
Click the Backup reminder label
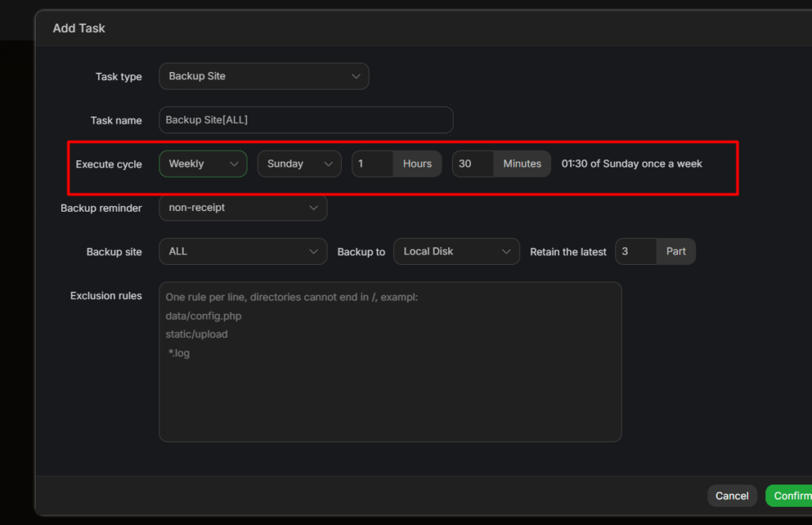pyautogui.click(x=101, y=208)
